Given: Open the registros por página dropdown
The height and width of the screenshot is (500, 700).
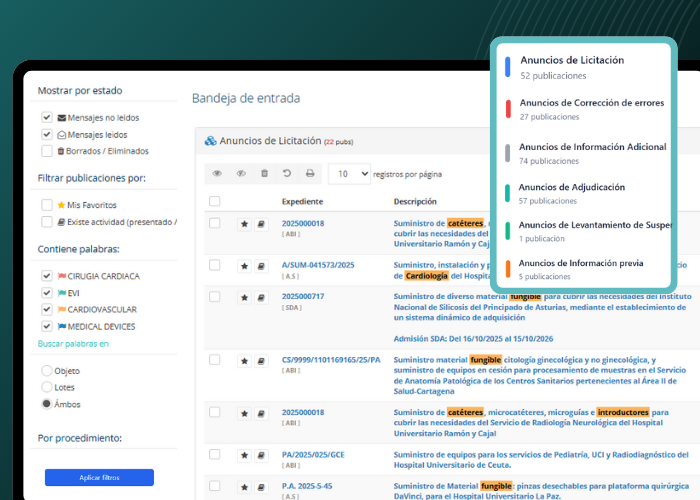Looking at the screenshot, I should pos(349,173).
